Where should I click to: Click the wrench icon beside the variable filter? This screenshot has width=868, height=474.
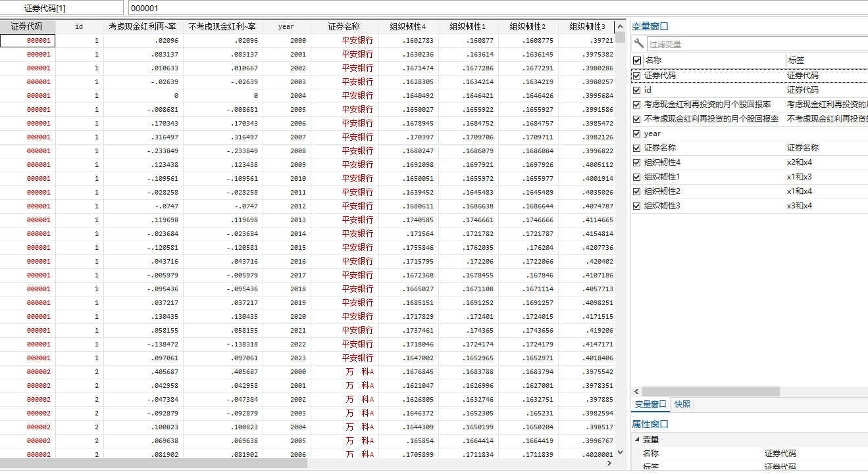[638, 44]
